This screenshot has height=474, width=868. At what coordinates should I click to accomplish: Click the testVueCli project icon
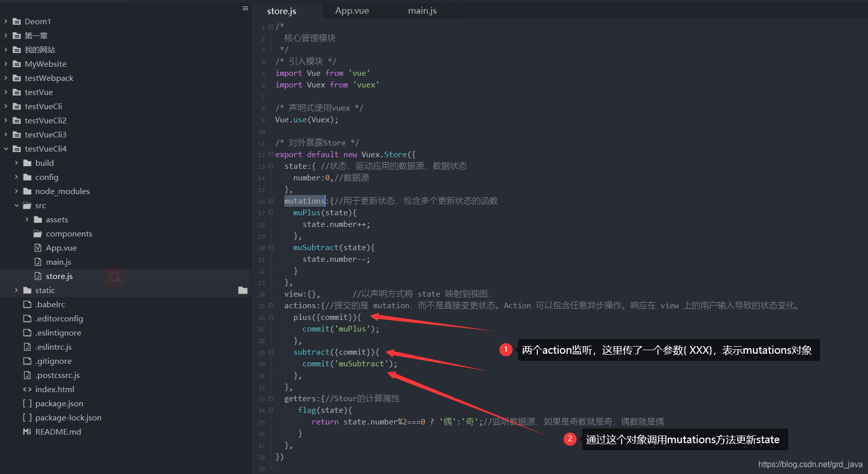click(x=17, y=106)
